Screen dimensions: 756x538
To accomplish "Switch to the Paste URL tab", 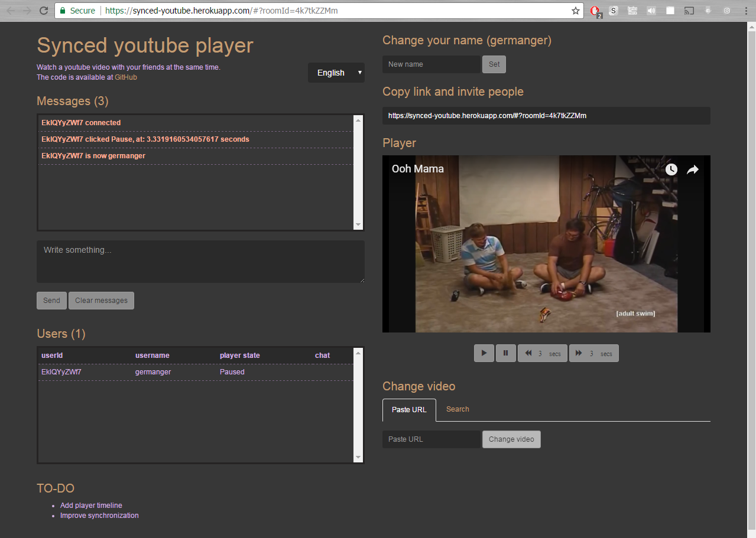I will [409, 410].
